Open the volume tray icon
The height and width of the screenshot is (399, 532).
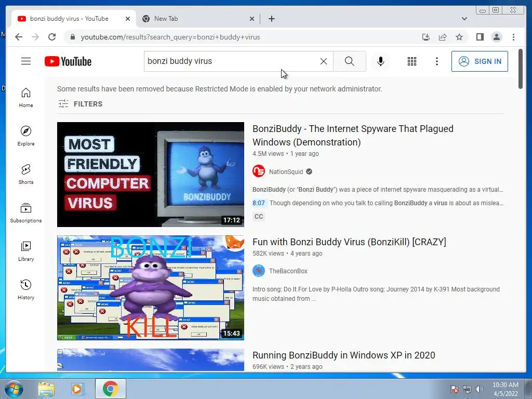coord(480,389)
